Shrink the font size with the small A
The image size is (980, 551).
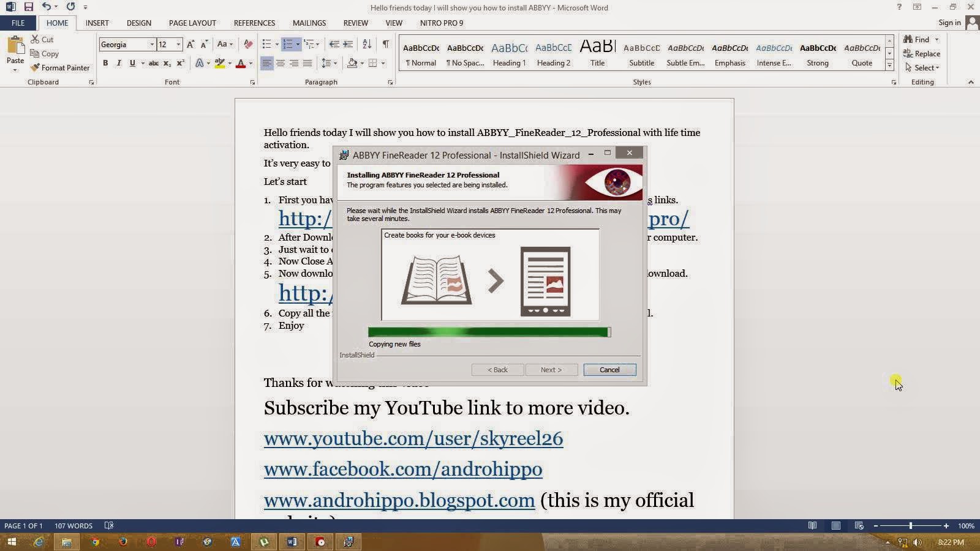pos(204,44)
